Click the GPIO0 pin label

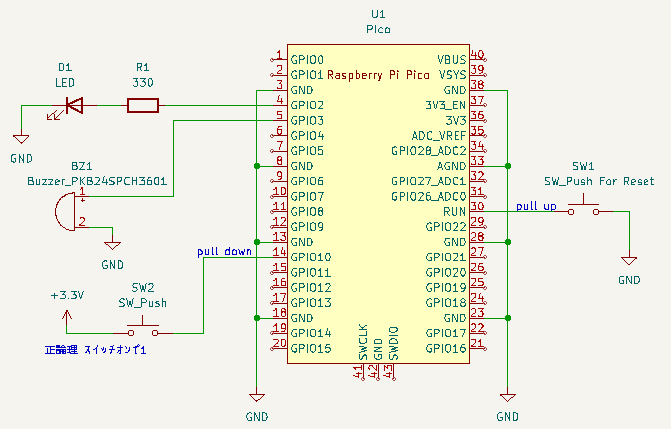click(x=307, y=60)
